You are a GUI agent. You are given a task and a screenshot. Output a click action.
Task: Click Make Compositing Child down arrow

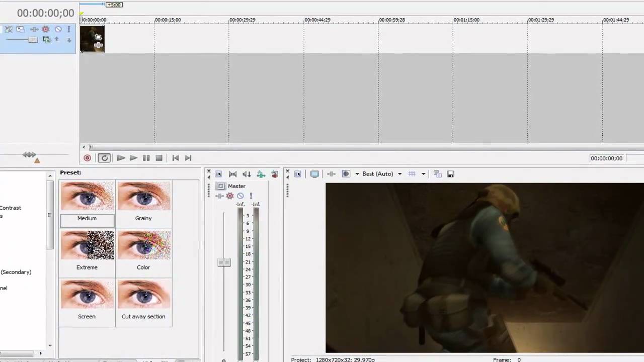pyautogui.click(x=69, y=40)
